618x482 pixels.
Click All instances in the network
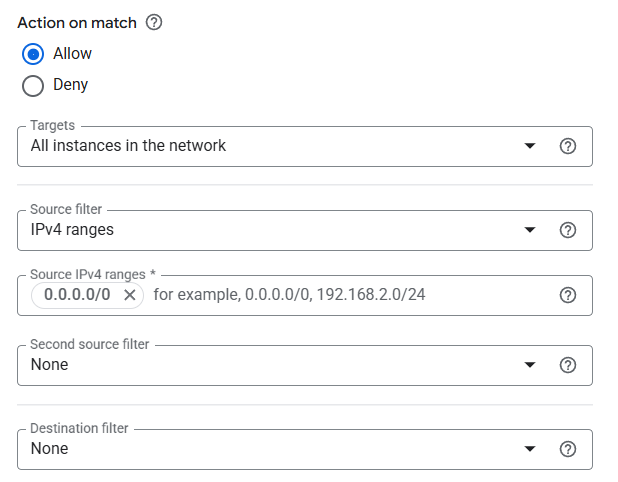[x=128, y=146]
